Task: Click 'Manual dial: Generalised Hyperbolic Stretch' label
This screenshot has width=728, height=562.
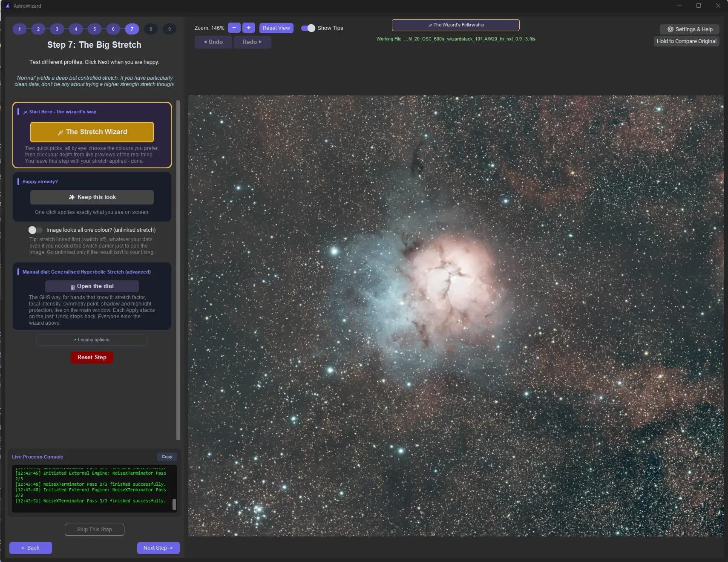Action: click(x=86, y=272)
